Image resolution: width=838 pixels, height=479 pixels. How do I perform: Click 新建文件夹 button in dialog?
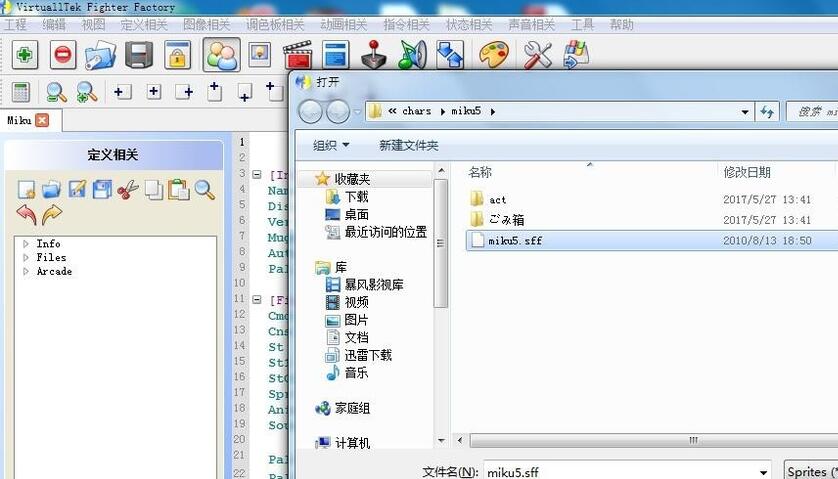point(408,145)
